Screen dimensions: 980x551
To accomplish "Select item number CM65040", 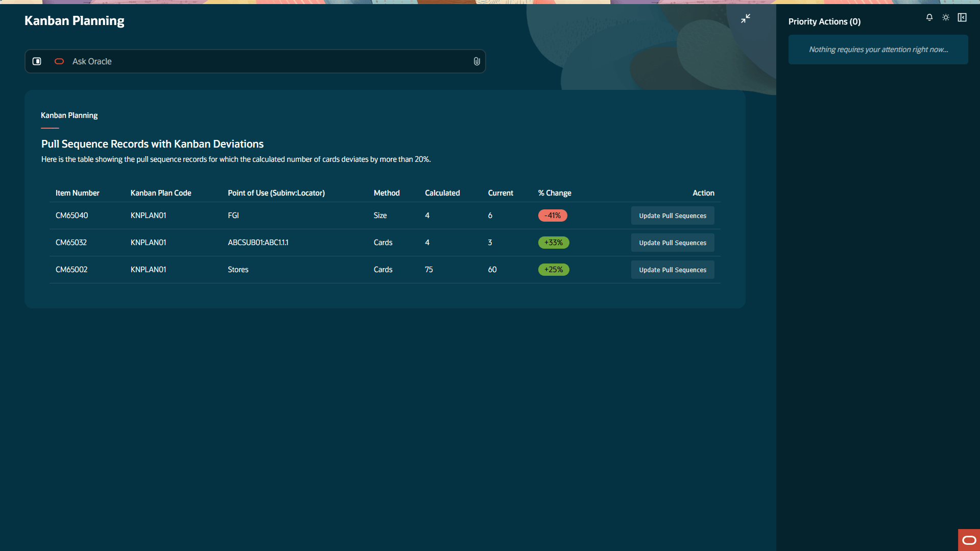I will pyautogui.click(x=71, y=215).
